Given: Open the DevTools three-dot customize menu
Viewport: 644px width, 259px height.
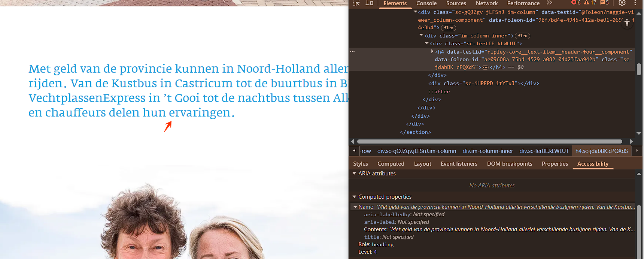Looking at the screenshot, I should tap(635, 3).
